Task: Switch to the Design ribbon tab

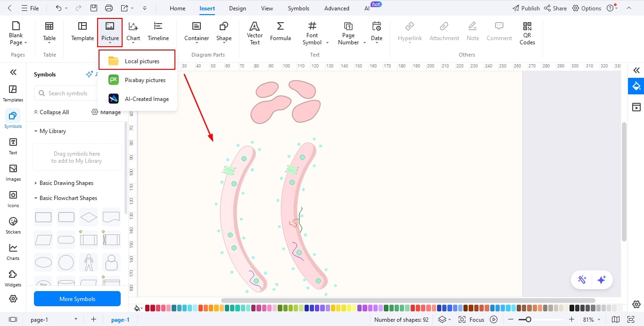Action: [237, 8]
